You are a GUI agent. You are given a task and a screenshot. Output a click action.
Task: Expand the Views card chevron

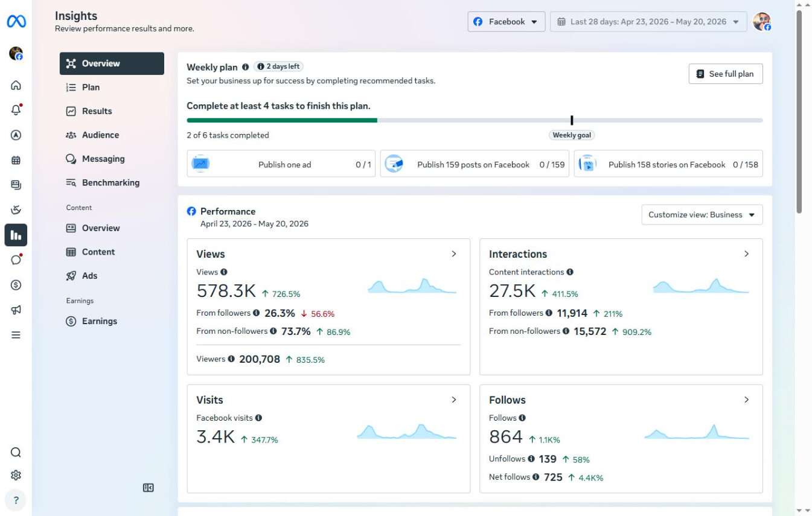click(454, 254)
